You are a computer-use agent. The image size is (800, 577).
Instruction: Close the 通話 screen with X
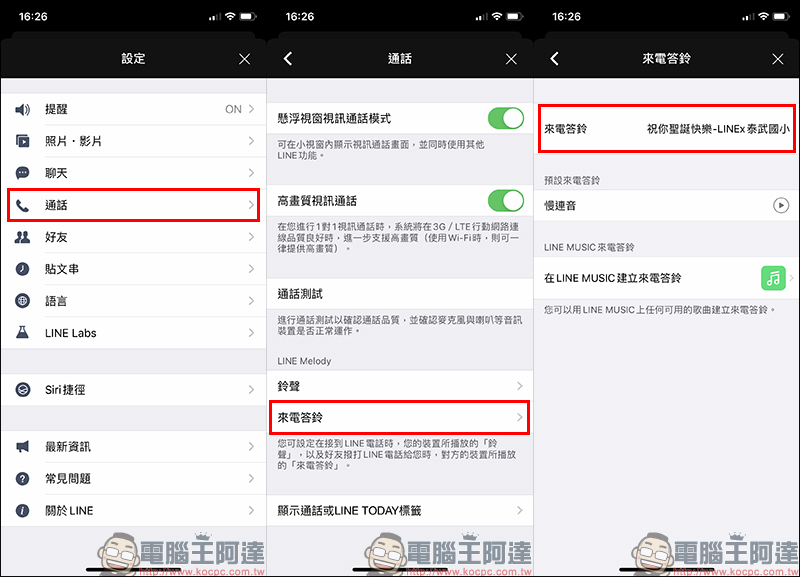pyautogui.click(x=511, y=59)
